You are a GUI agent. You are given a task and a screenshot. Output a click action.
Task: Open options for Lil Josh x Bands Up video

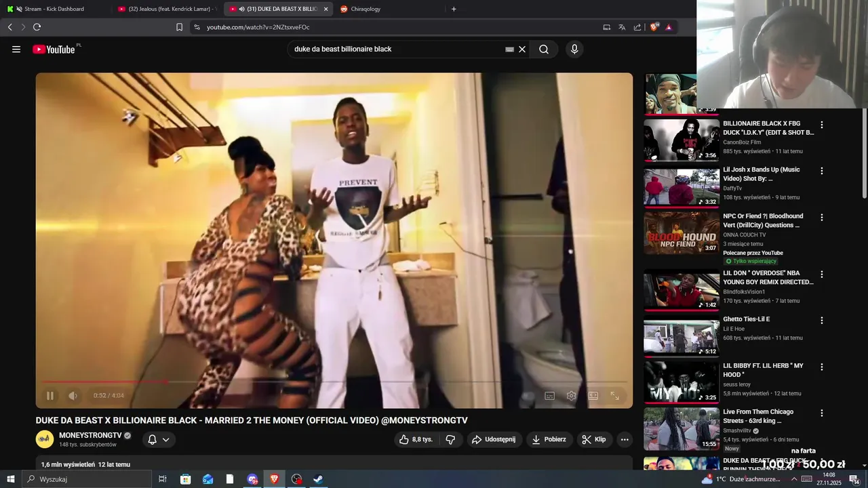pyautogui.click(x=822, y=171)
